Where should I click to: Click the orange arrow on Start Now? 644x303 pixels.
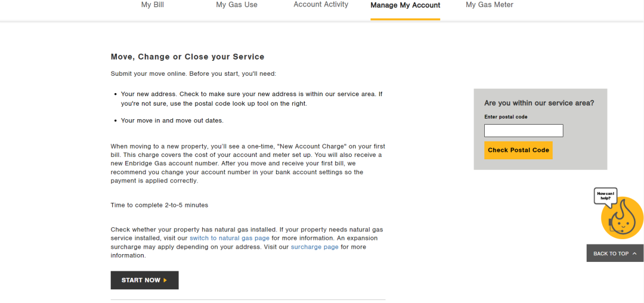165,280
